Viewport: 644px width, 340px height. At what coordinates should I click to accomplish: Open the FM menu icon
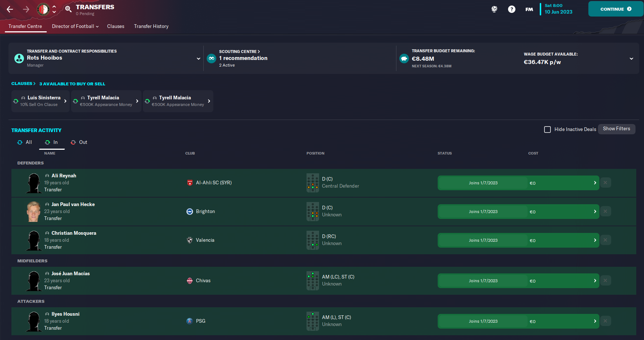(529, 9)
